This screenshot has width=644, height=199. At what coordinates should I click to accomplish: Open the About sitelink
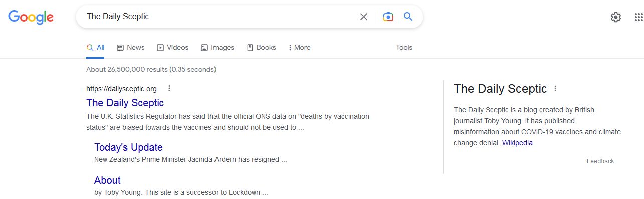tap(107, 180)
